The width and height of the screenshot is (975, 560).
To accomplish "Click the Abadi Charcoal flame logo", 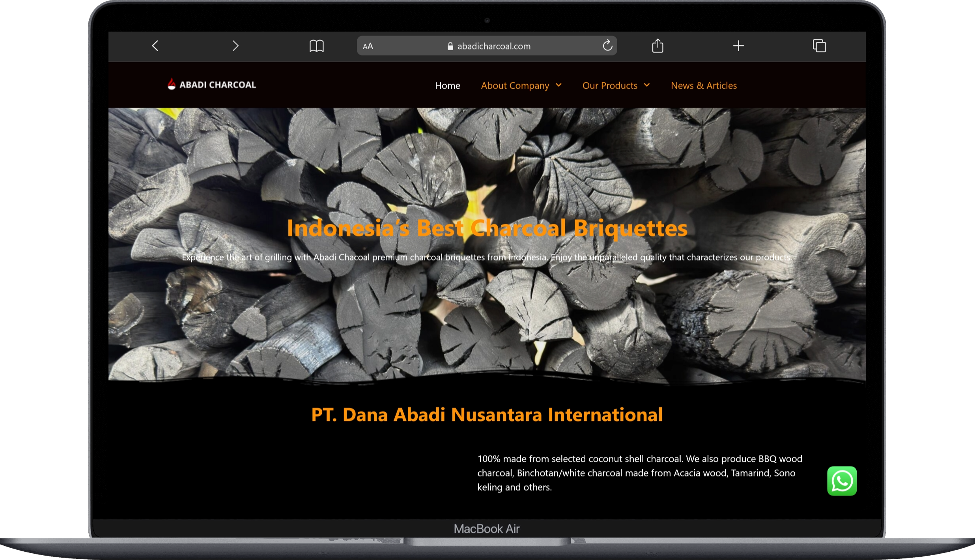I will [171, 84].
